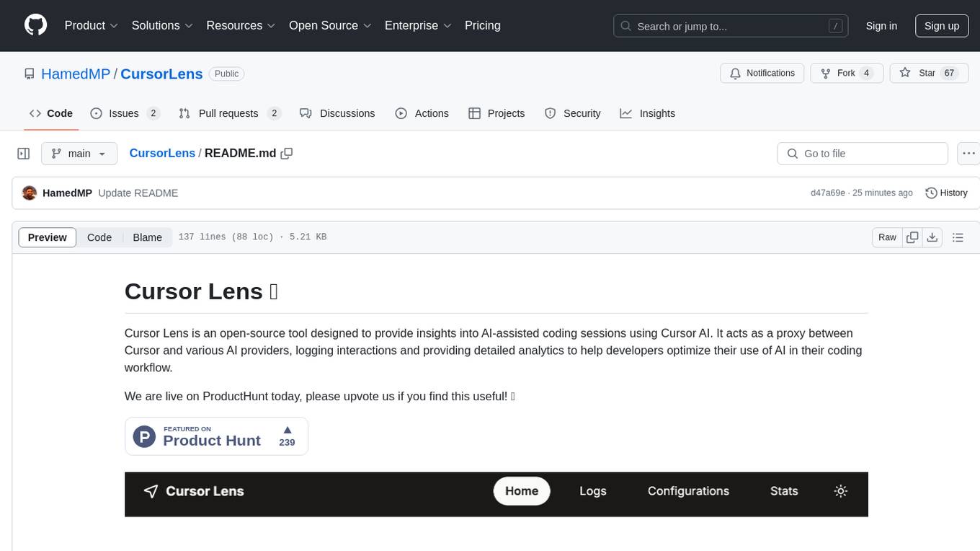980x551 pixels.
Task: Go to the Pull requests tab
Action: (228, 113)
